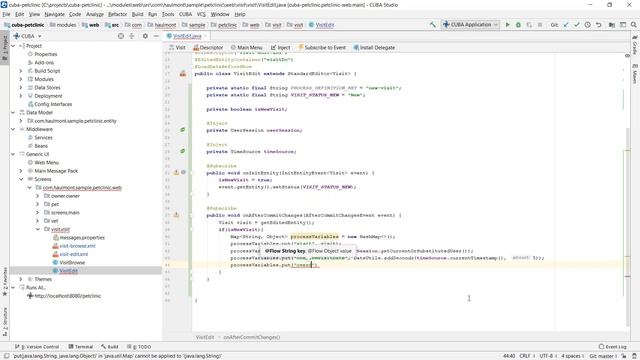Hide the CUBA panel with minus icon
This screenshot has width=640, height=360.
click(x=156, y=36)
